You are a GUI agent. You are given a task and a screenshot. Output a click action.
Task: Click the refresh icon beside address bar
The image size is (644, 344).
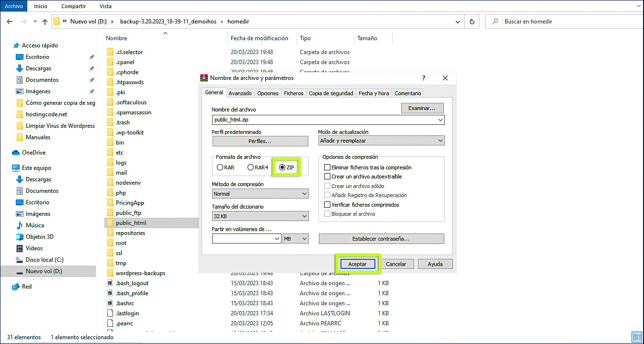coord(472,22)
